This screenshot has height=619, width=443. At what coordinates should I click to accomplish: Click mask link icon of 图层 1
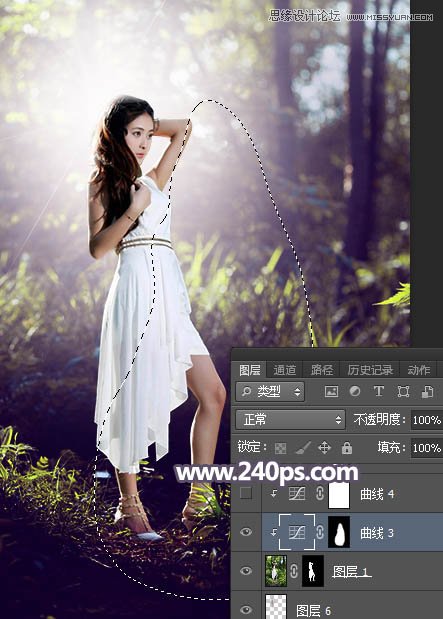pos(294,571)
